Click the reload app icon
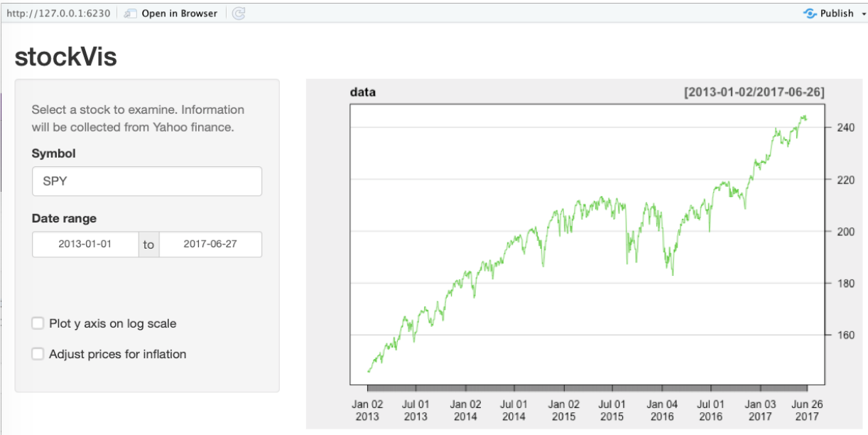 click(239, 14)
